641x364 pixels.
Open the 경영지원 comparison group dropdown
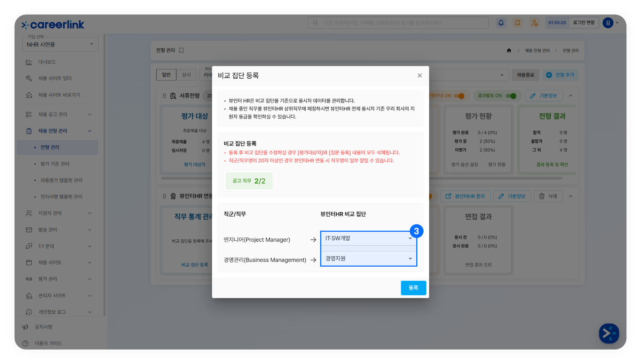369,258
